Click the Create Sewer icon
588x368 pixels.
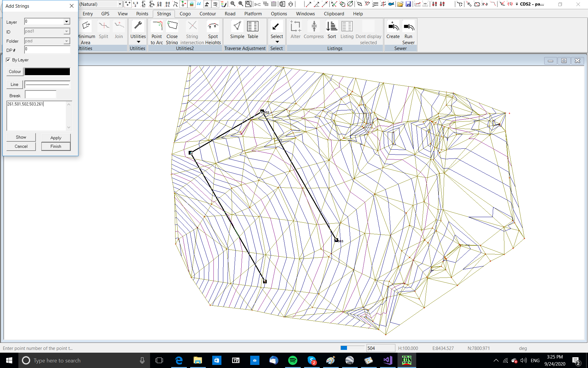click(393, 27)
